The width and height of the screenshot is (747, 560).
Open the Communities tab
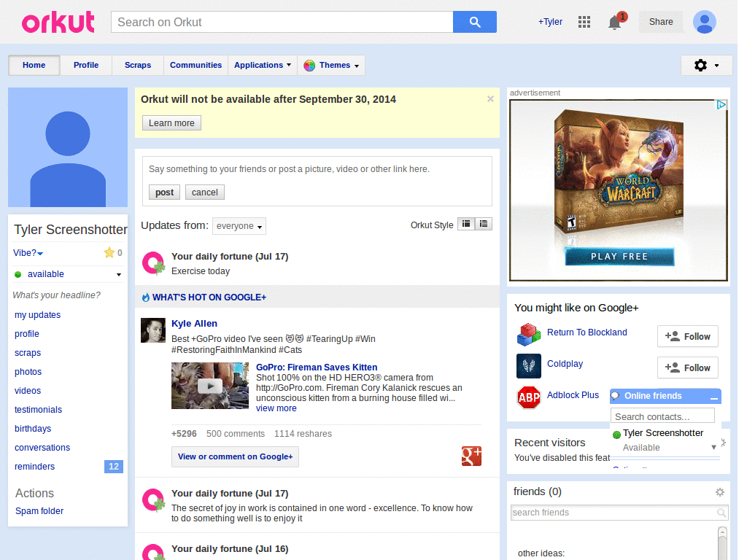pyautogui.click(x=196, y=65)
